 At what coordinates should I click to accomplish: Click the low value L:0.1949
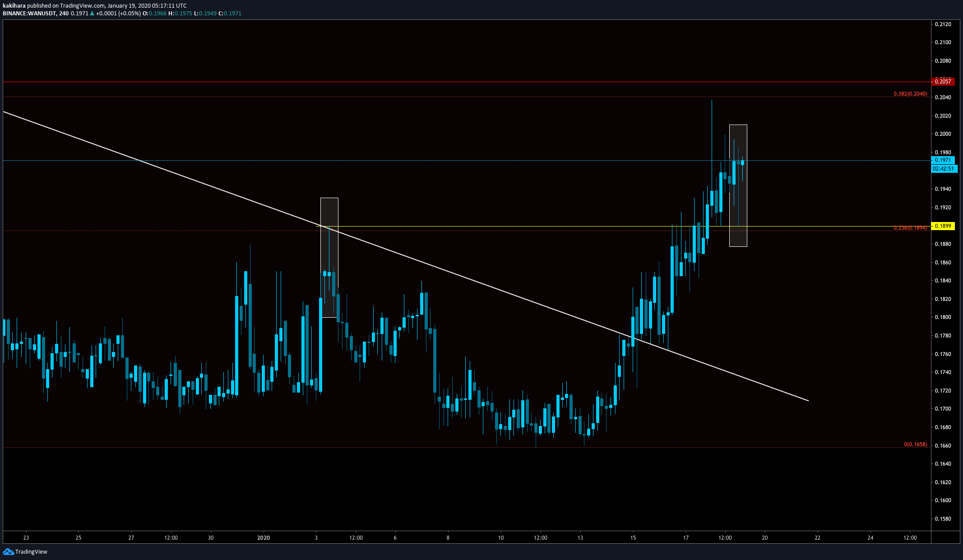205,14
